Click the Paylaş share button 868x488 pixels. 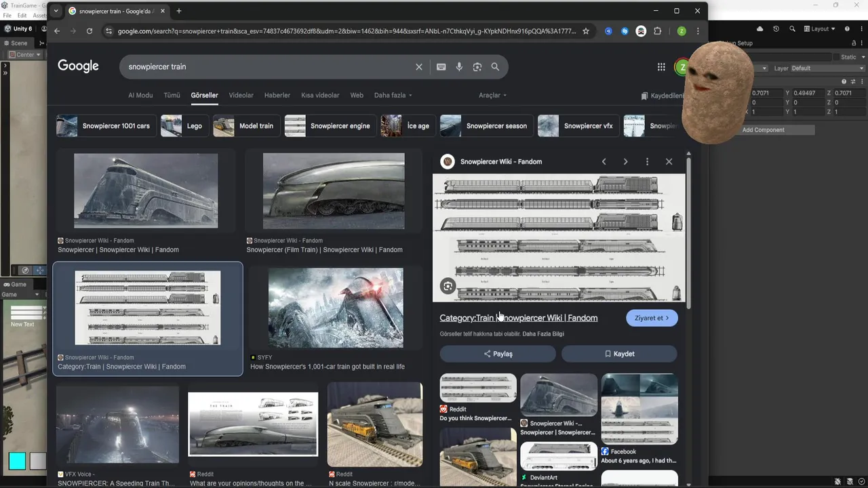click(x=498, y=354)
